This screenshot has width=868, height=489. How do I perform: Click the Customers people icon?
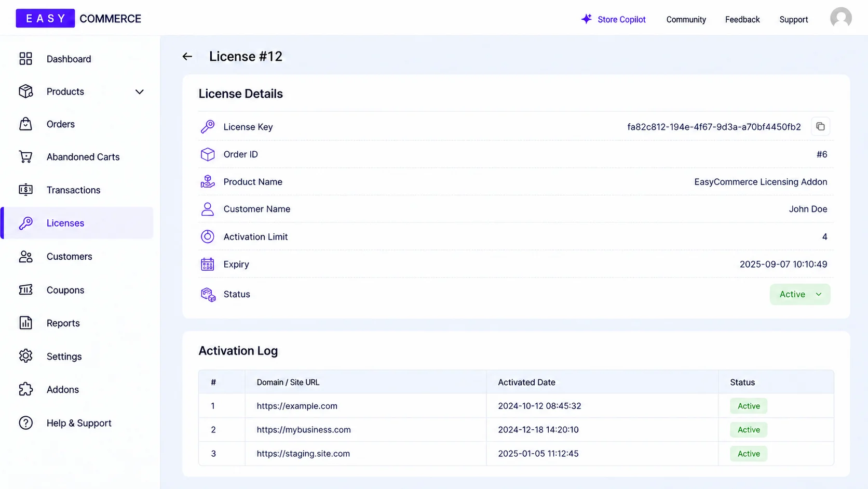pyautogui.click(x=25, y=257)
